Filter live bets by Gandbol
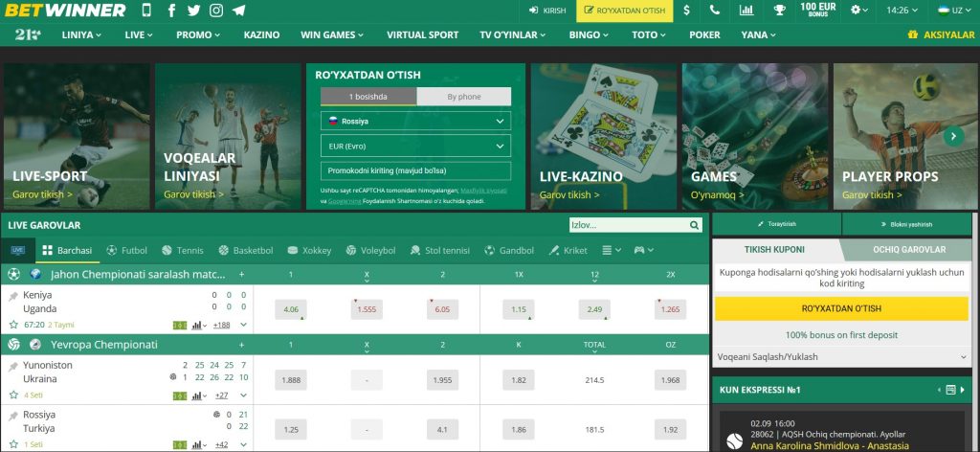Screen dimensions: 980x452 pyautogui.click(x=509, y=250)
